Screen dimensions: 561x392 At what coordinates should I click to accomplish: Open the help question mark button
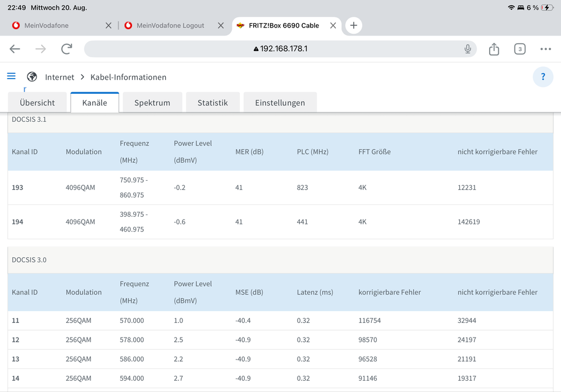(542, 77)
